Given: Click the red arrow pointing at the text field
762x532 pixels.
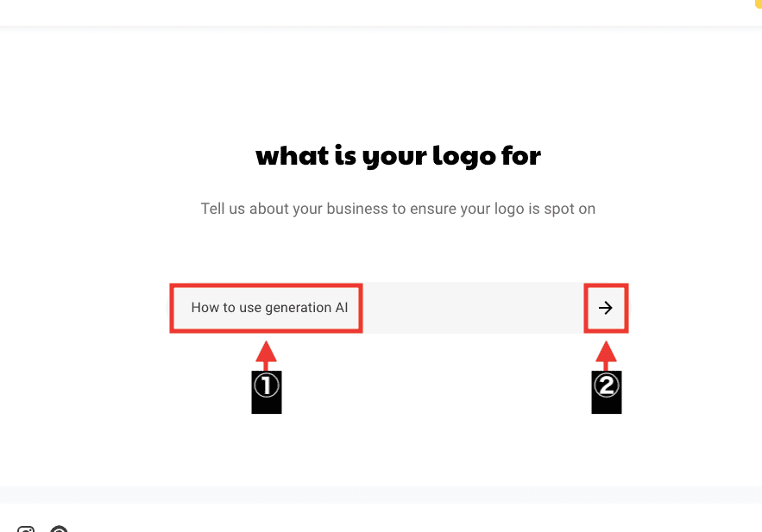Looking at the screenshot, I should pyautogui.click(x=266, y=355).
